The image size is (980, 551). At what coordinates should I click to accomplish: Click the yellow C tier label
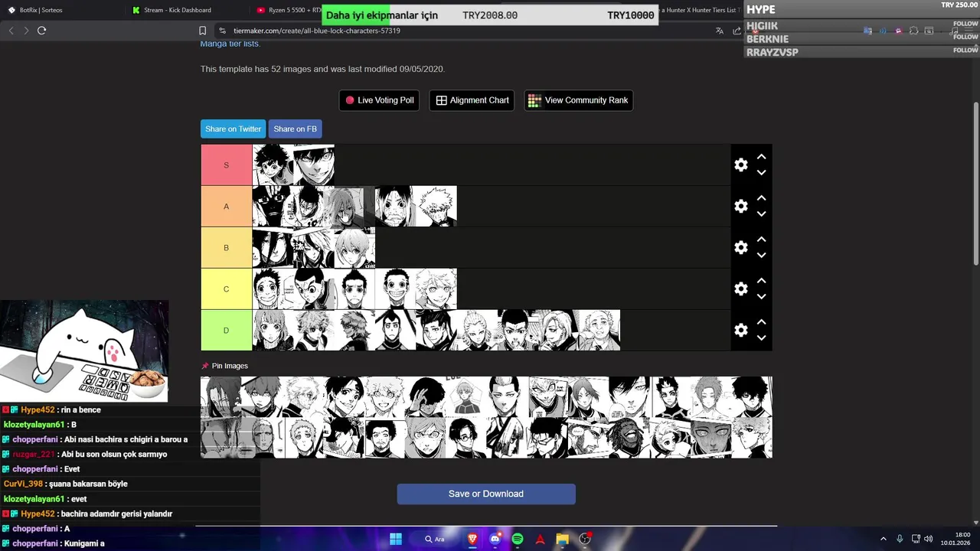click(x=226, y=289)
